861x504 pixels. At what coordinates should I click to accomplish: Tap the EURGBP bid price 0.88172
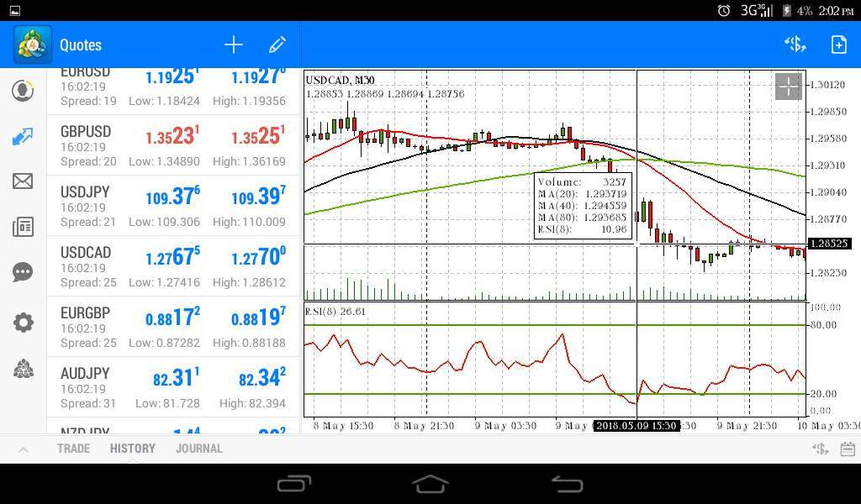point(173,317)
